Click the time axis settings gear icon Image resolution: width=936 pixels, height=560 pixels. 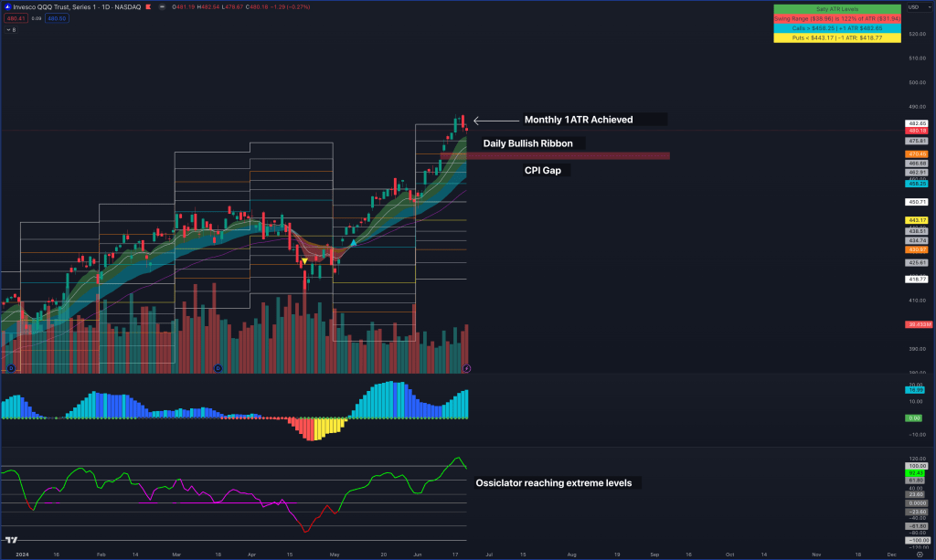(919, 554)
